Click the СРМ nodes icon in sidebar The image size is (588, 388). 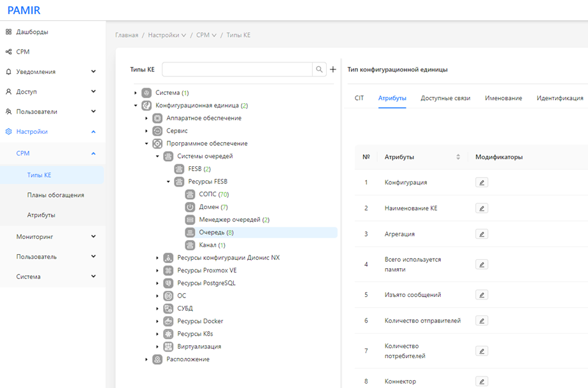[x=9, y=52]
